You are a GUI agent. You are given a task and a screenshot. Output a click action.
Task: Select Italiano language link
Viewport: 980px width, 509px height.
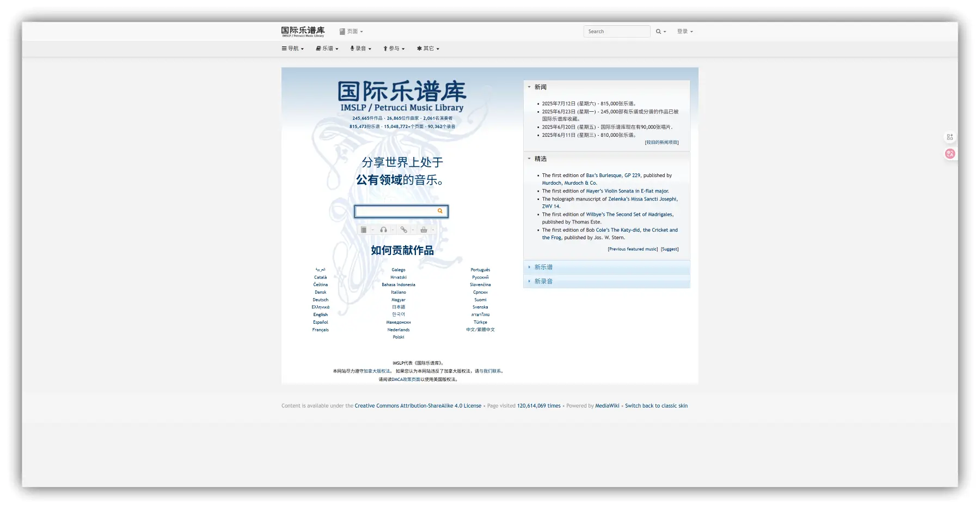click(x=399, y=292)
